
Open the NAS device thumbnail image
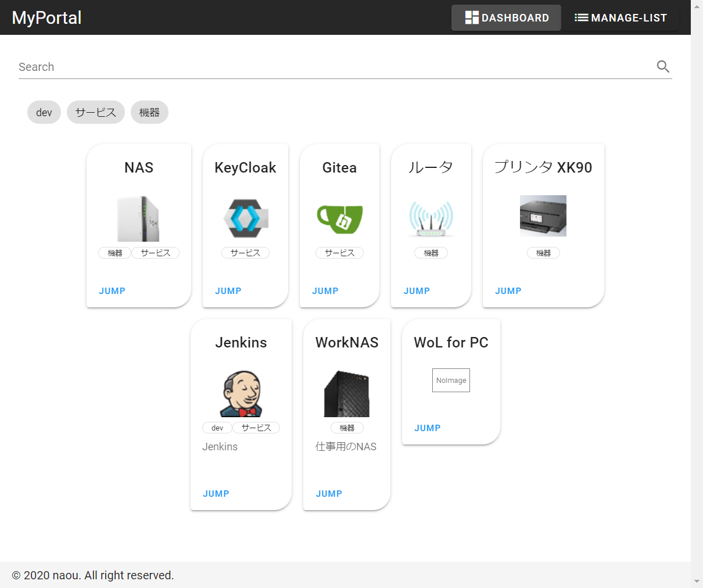(x=138, y=218)
